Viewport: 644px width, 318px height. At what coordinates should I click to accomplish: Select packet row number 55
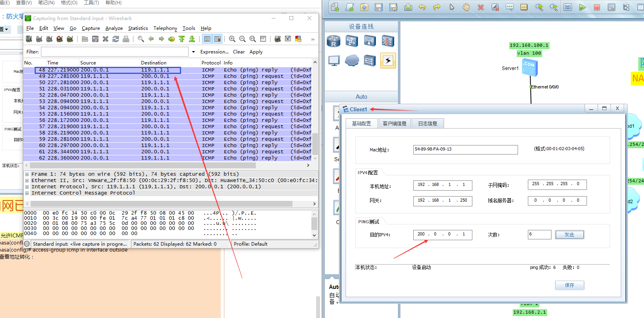point(167,114)
